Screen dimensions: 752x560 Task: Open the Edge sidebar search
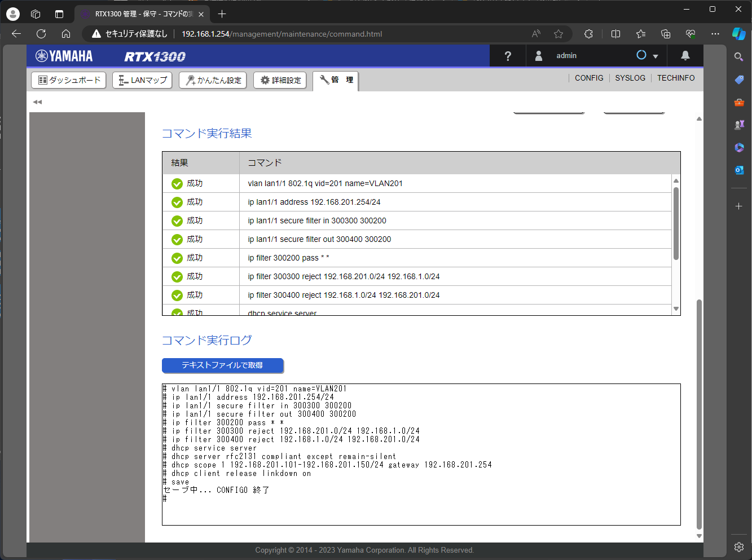[x=739, y=56]
